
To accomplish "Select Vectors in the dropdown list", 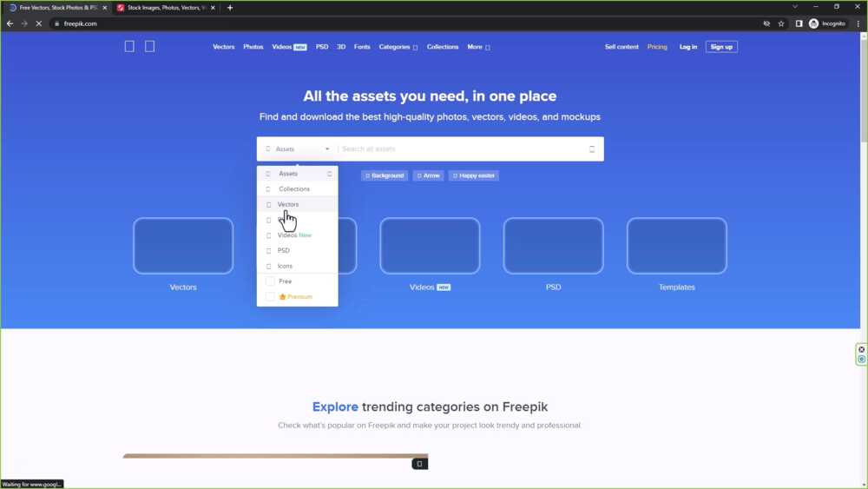I will coord(297,204).
